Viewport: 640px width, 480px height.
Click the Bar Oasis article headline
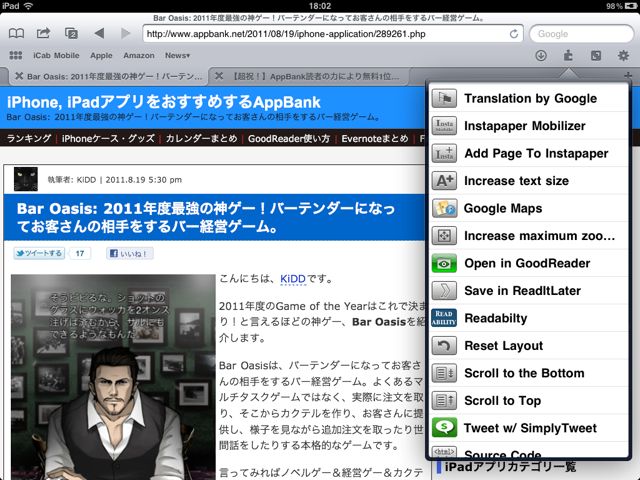pyautogui.click(x=206, y=217)
